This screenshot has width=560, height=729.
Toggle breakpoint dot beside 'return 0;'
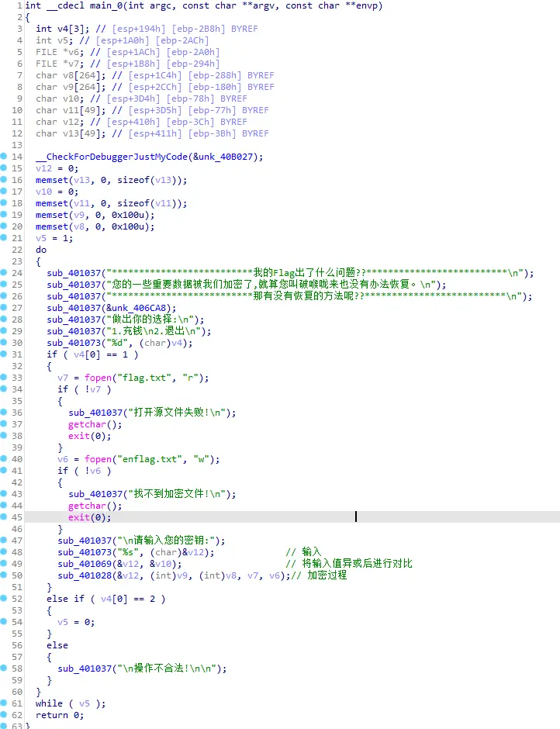pos(3,714)
